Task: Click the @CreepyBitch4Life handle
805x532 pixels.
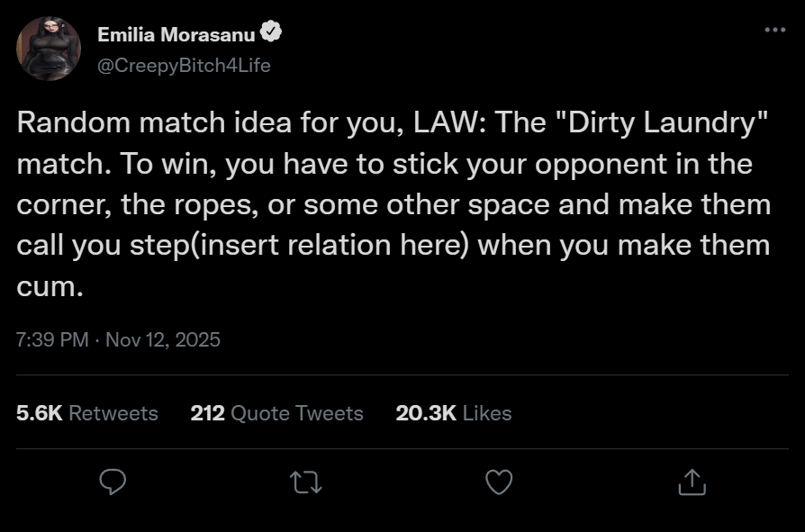Action: click(184, 65)
